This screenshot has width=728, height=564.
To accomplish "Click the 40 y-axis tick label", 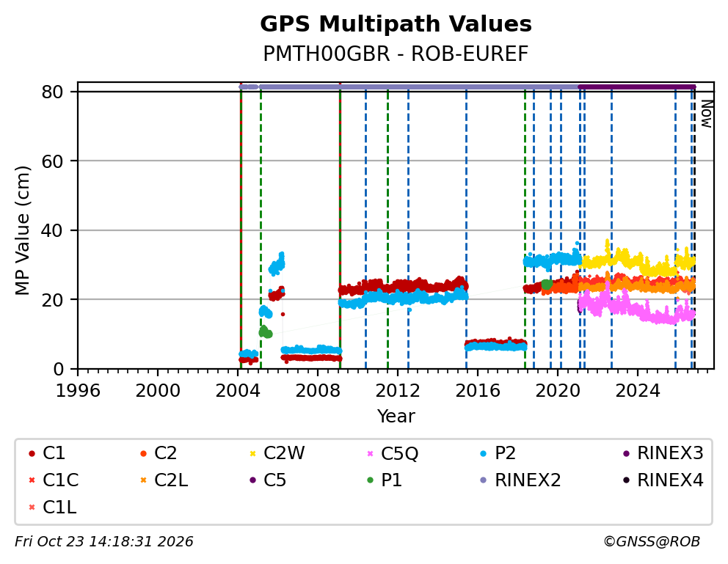I will coord(52,230).
